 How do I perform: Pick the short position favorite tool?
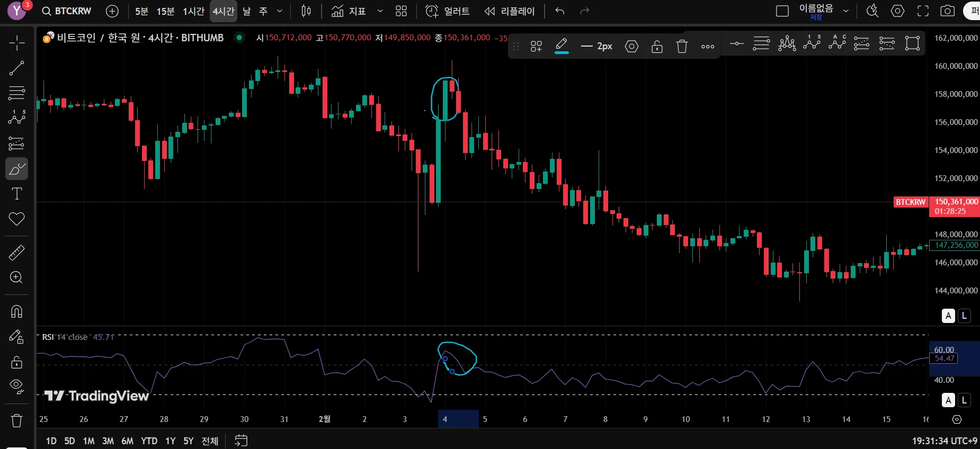tap(887, 43)
